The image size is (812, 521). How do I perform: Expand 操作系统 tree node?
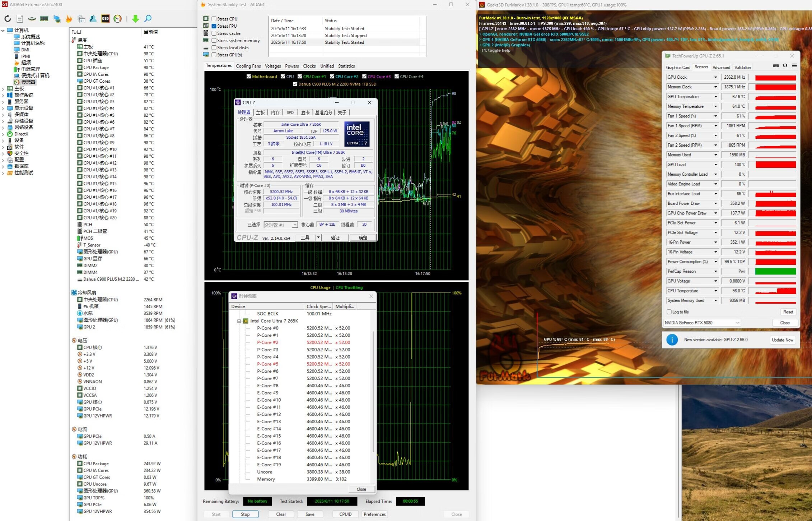click(x=3, y=95)
